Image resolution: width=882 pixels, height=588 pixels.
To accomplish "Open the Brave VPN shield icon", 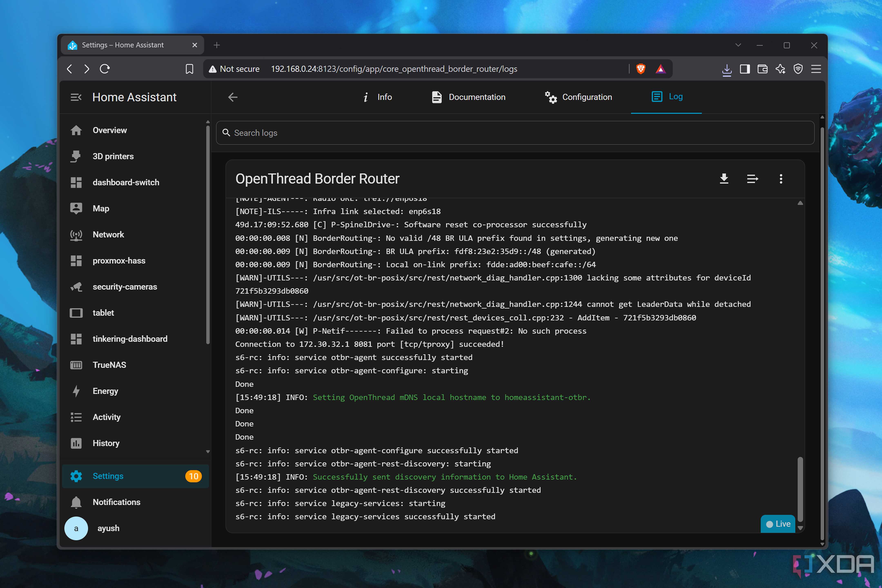I will [x=798, y=69].
